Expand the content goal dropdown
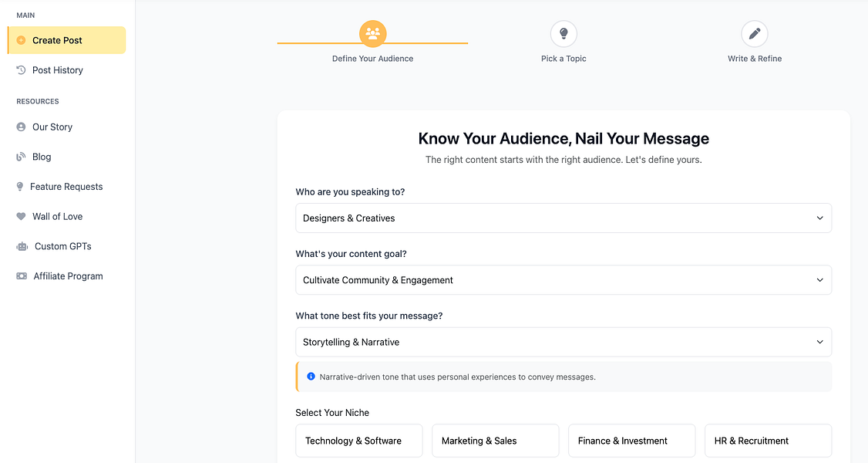The image size is (868, 463). [564, 280]
